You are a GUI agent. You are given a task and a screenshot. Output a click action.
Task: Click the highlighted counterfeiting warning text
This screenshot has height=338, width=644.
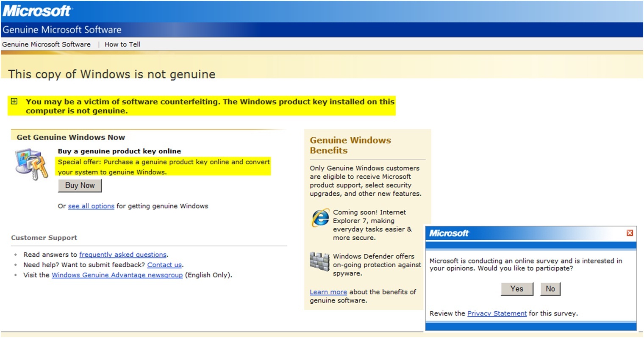210,106
